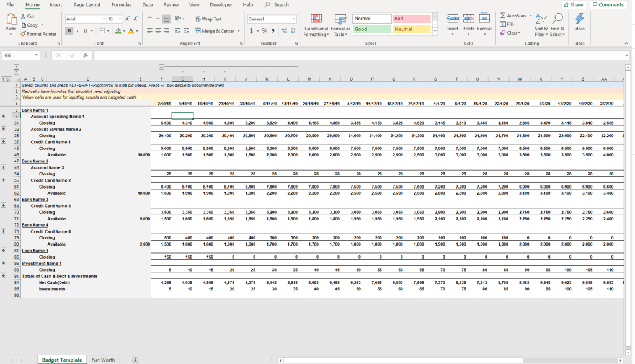Switch to the Net Worth sheet tab
635x364 pixels.
(x=103, y=360)
